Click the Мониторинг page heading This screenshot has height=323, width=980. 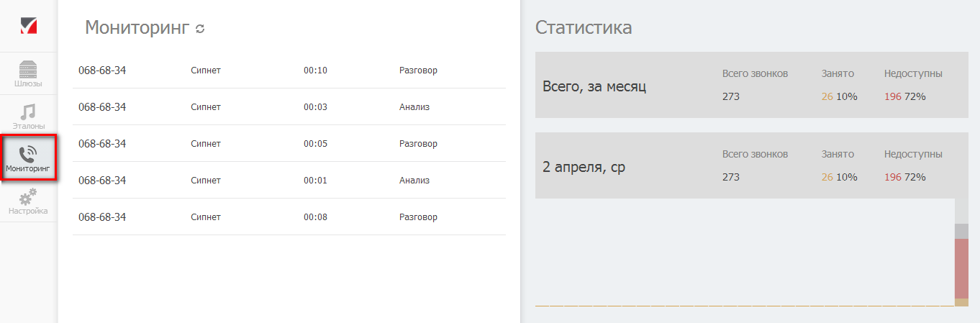137,28
